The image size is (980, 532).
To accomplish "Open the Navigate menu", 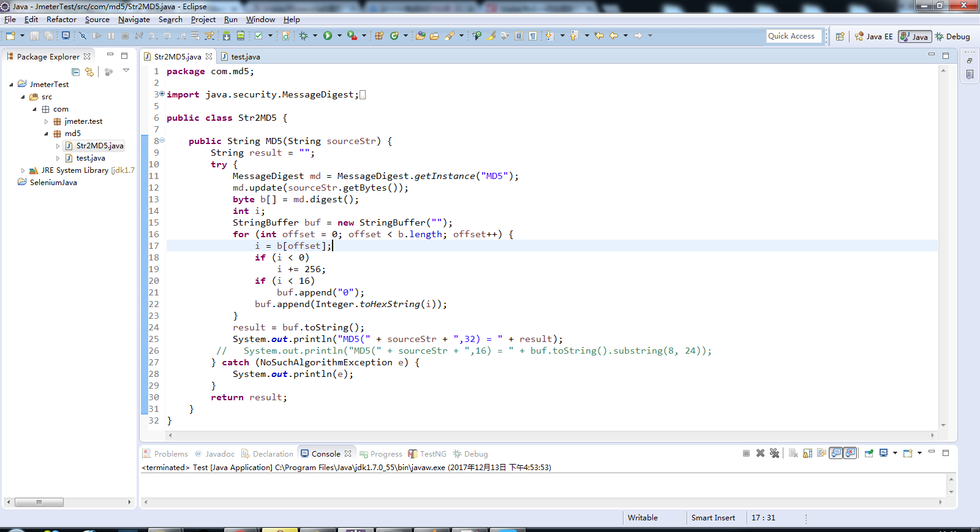I will click(134, 20).
